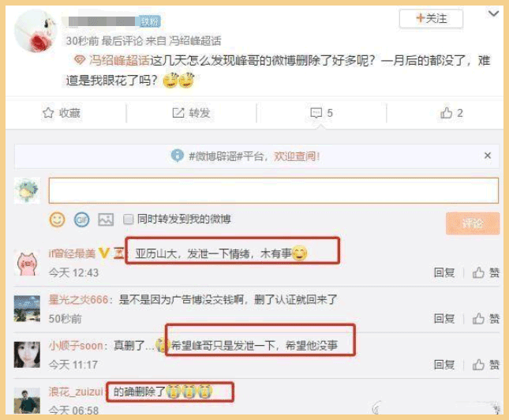Click the post author's rose avatar

click(36, 31)
